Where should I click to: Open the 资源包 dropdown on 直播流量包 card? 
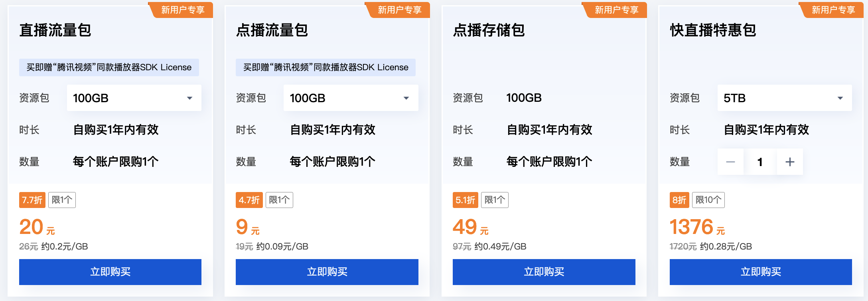134,98
